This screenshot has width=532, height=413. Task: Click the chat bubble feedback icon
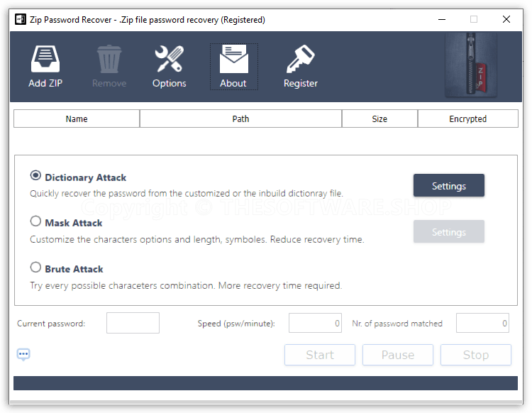[x=23, y=354]
